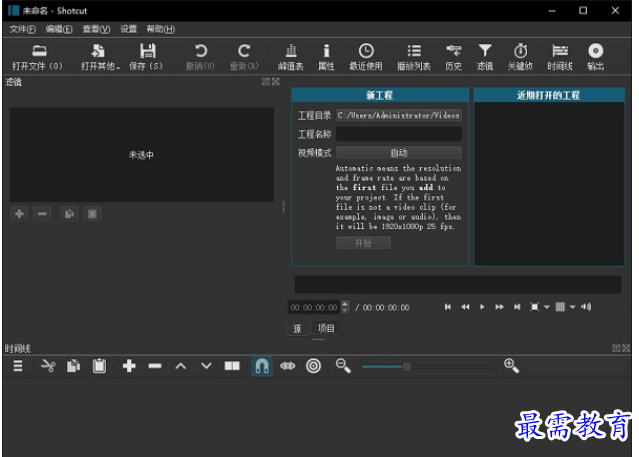Show the Playlist (播放列表) panel
This screenshot has width=639, height=457.
(414, 56)
